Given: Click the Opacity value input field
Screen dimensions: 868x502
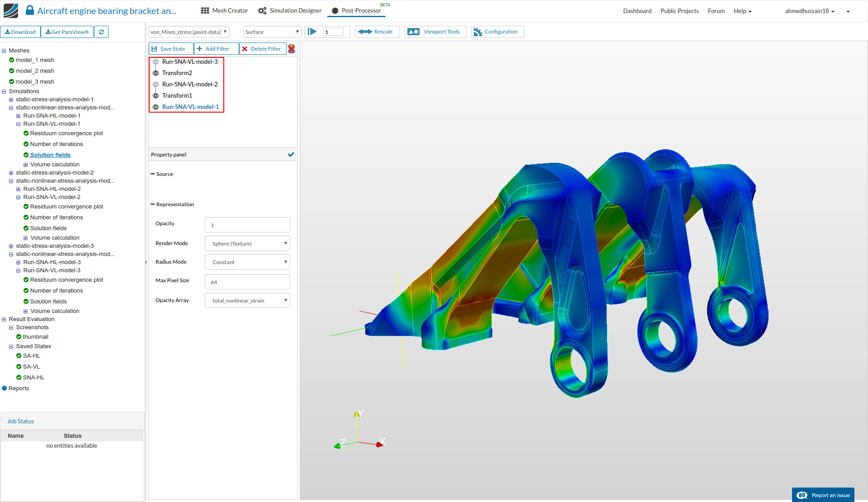Looking at the screenshot, I should click(x=247, y=225).
